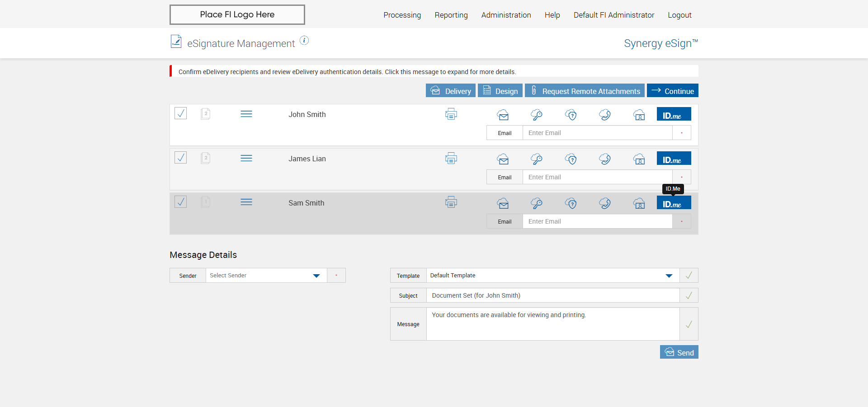Viewport: 868px width, 407px height.
Task: Select photo ID cloud icon for James Lian
Action: (x=639, y=159)
